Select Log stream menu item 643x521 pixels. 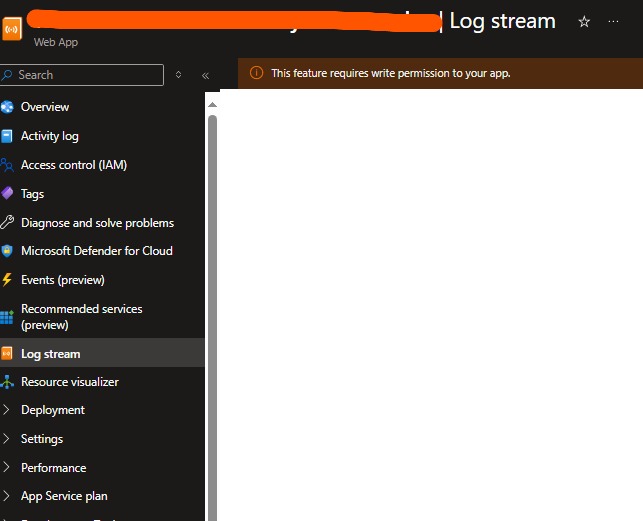pyautogui.click(x=102, y=353)
